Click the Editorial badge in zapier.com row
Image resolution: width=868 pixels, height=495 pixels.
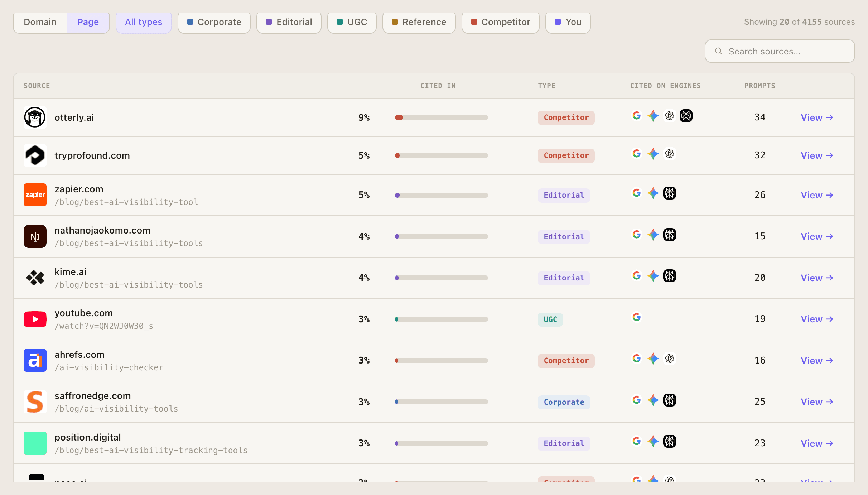tap(564, 195)
